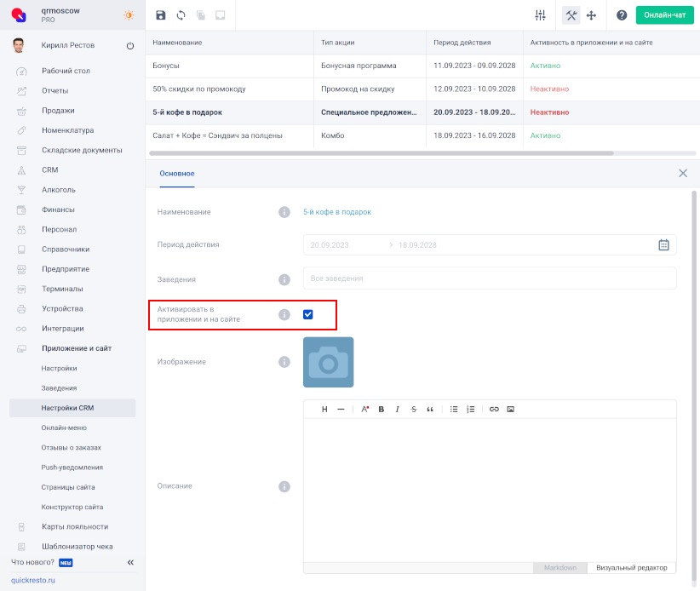Uncheck Активировать в приложении и на сайте
The width and height of the screenshot is (700, 591).
point(308,315)
